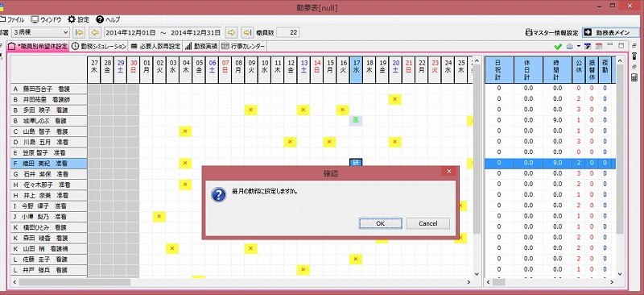Go to the previous month with the left arrow
This screenshot has width=644, height=295.
(x=95, y=32)
